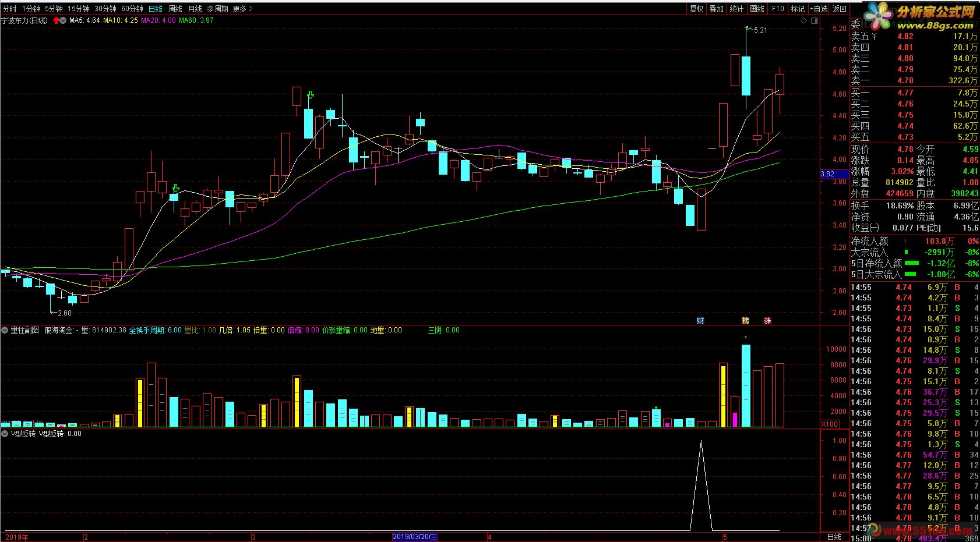Select the 30分钟 period tab
Viewport: 980px width, 542px height.
coord(105,9)
